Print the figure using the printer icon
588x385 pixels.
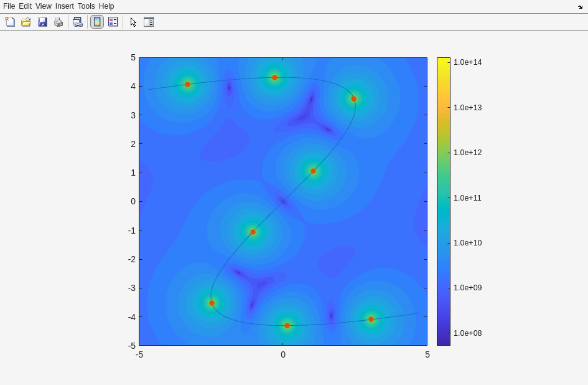pos(58,22)
